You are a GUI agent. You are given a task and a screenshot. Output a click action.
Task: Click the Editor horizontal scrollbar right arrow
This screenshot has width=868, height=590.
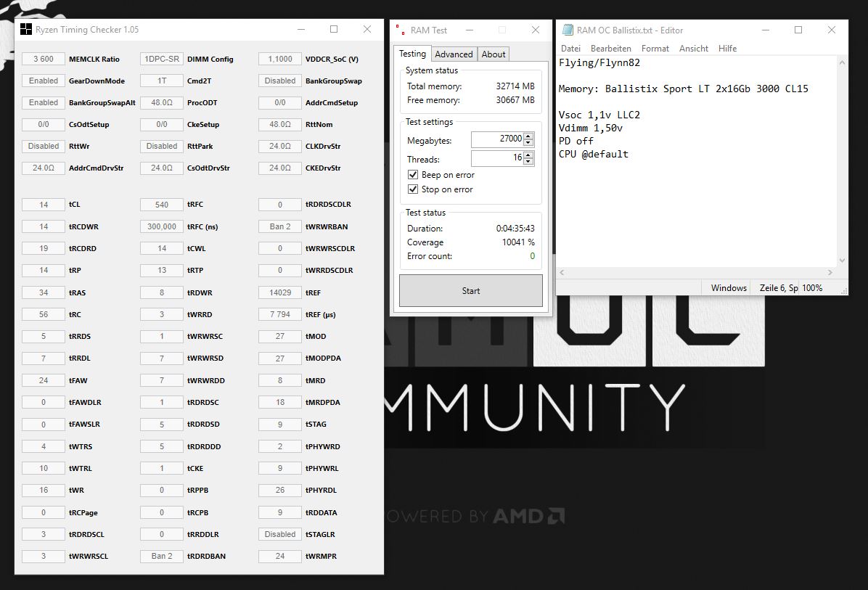(830, 272)
